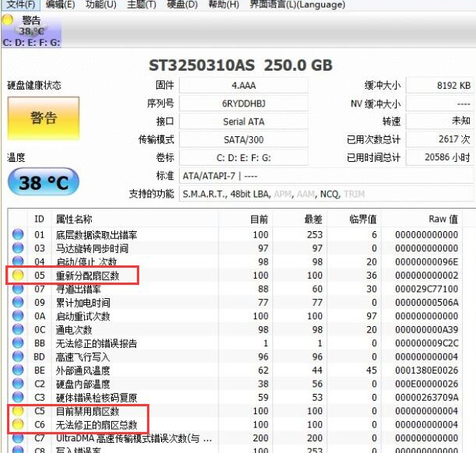
Task: Click the blue status icon of row C2
Action: 18,384
